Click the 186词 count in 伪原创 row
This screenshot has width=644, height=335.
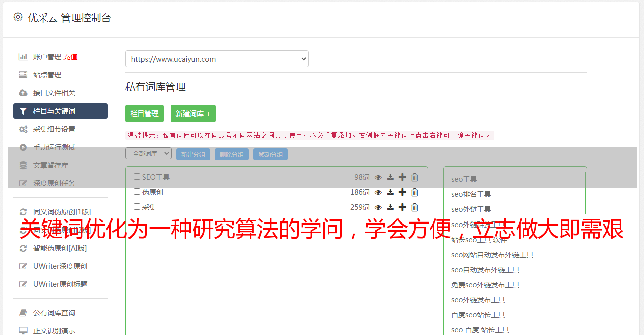360,192
